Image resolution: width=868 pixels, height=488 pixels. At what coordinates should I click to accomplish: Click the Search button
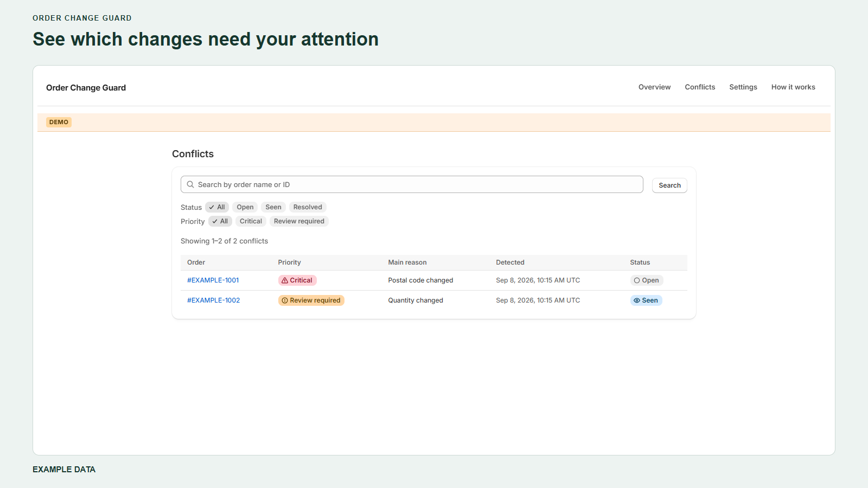pos(669,185)
